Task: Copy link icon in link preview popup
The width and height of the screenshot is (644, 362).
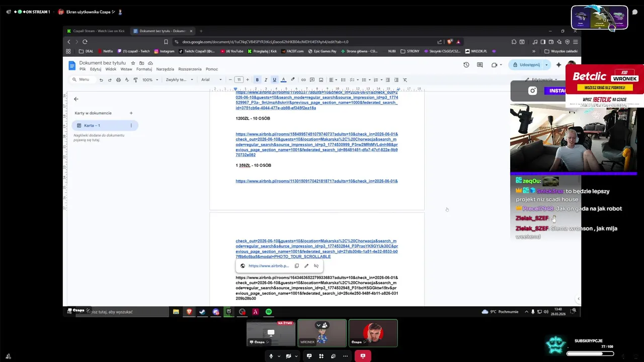Action: [297, 266]
